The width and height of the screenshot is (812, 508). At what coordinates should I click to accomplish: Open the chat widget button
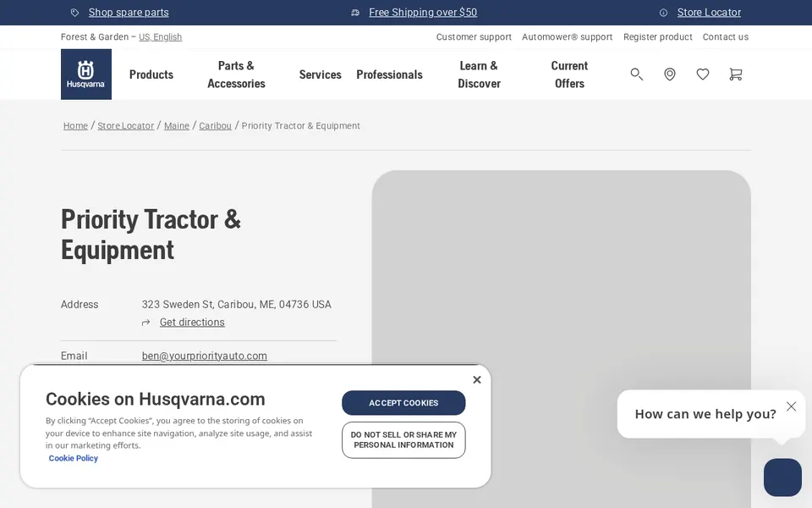click(x=782, y=477)
